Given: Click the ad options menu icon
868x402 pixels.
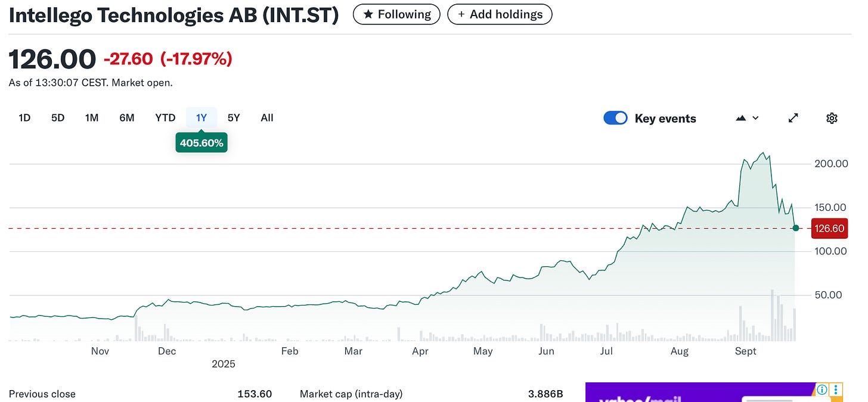Looking at the screenshot, I should pos(836,390).
